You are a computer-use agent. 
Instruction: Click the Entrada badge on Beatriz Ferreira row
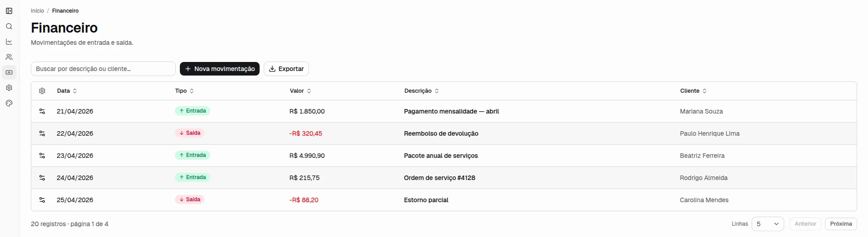[x=193, y=155]
